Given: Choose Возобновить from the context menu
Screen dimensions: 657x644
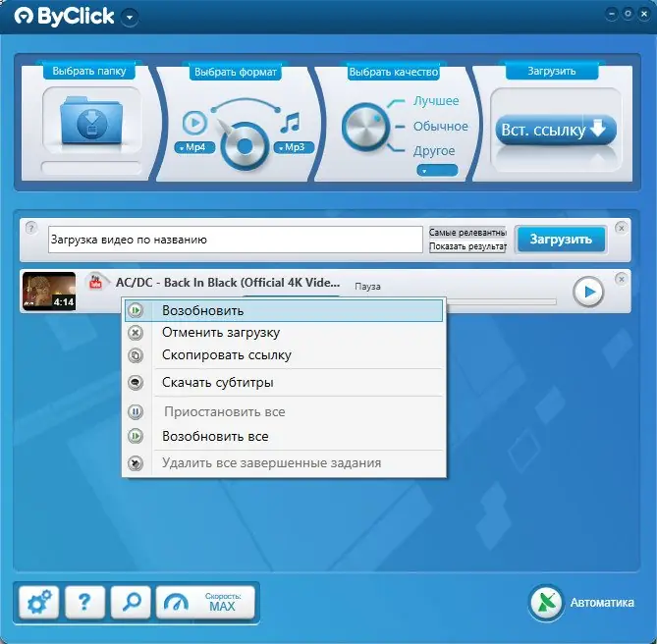Looking at the screenshot, I should point(284,310).
